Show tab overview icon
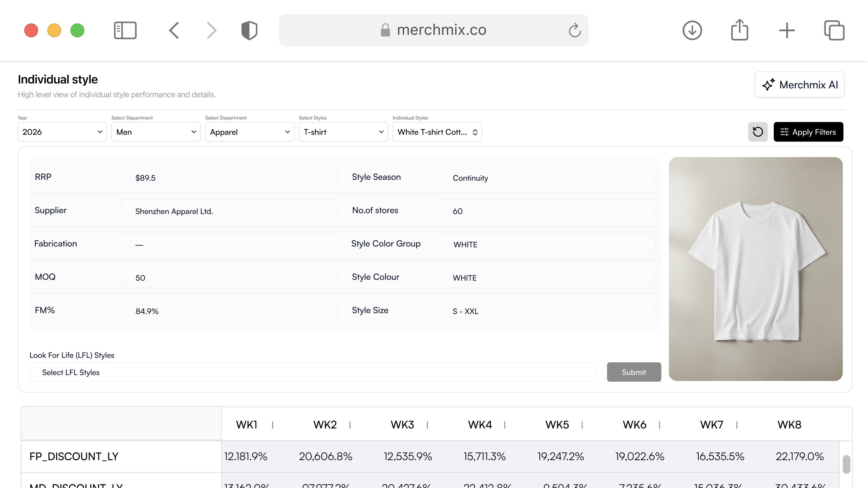The height and width of the screenshot is (488, 868). (834, 30)
